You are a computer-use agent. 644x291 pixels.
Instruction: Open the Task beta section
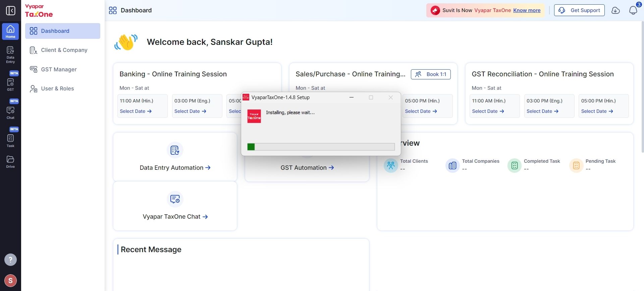tap(10, 138)
